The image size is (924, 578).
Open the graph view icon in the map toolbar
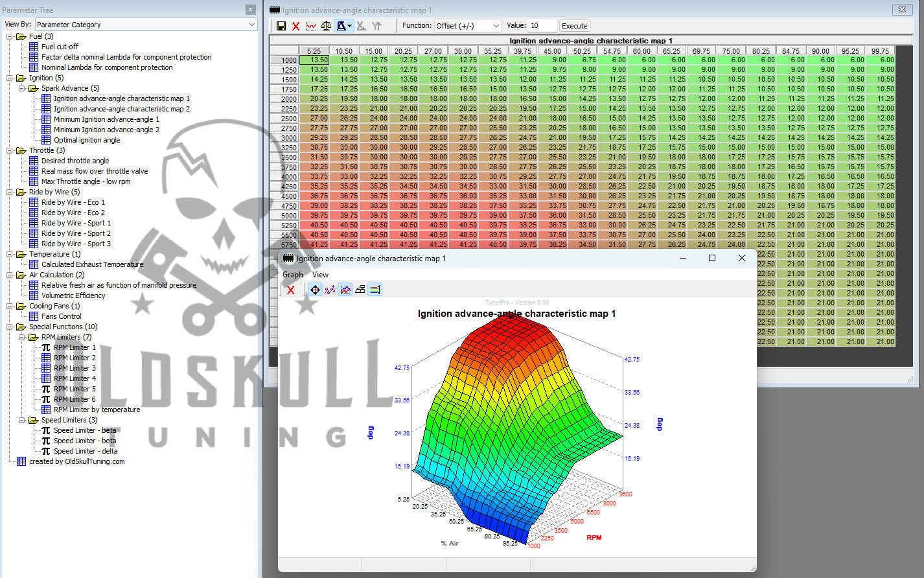(311, 26)
